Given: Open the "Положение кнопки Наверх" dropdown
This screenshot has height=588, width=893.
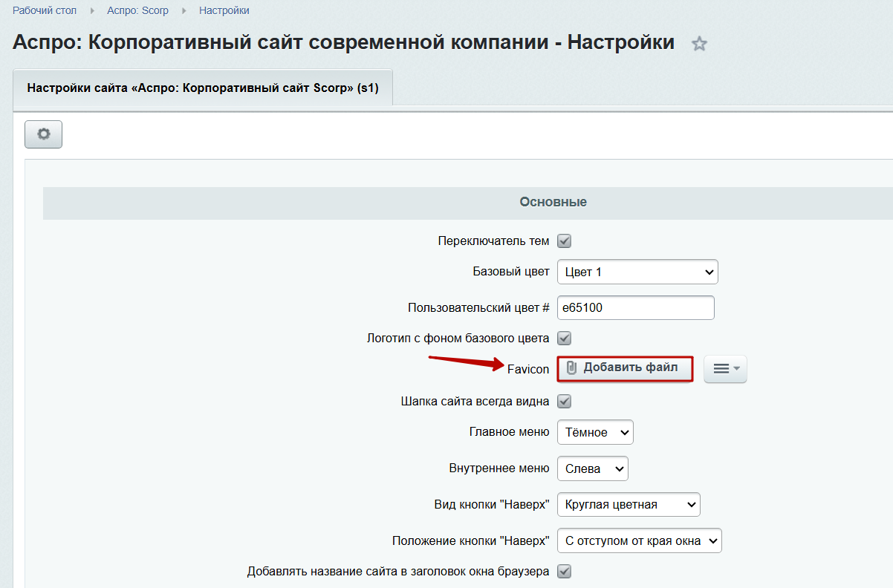Looking at the screenshot, I should tap(639, 541).
